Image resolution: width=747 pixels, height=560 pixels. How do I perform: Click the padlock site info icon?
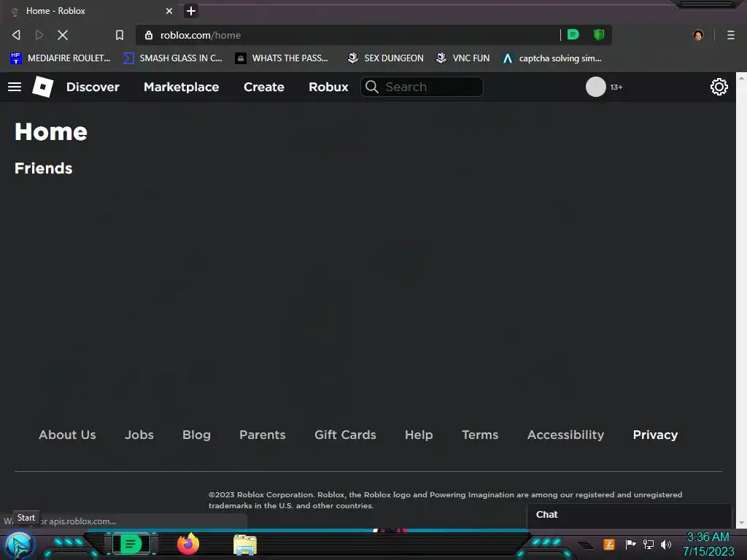(149, 35)
